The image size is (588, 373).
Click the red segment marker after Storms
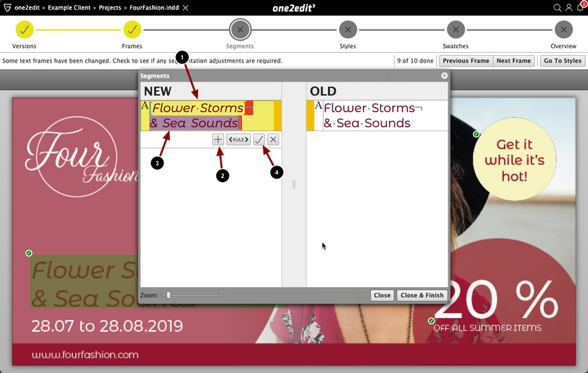(x=249, y=108)
